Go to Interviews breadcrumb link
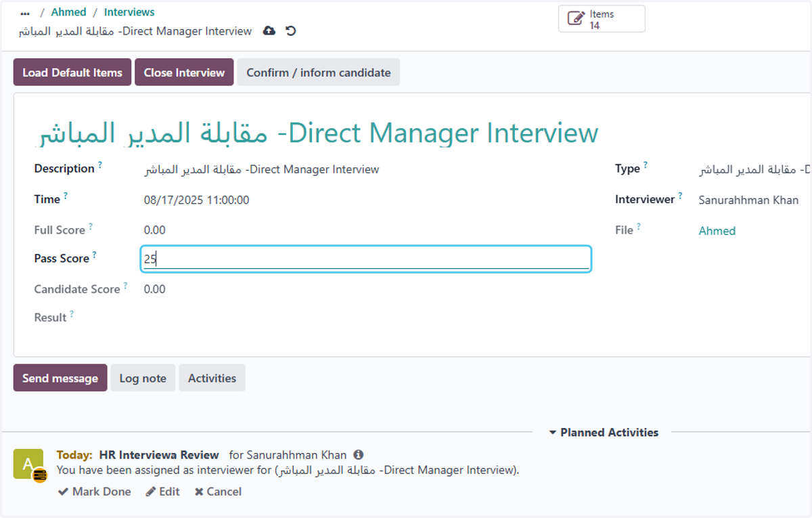 pyautogui.click(x=129, y=12)
